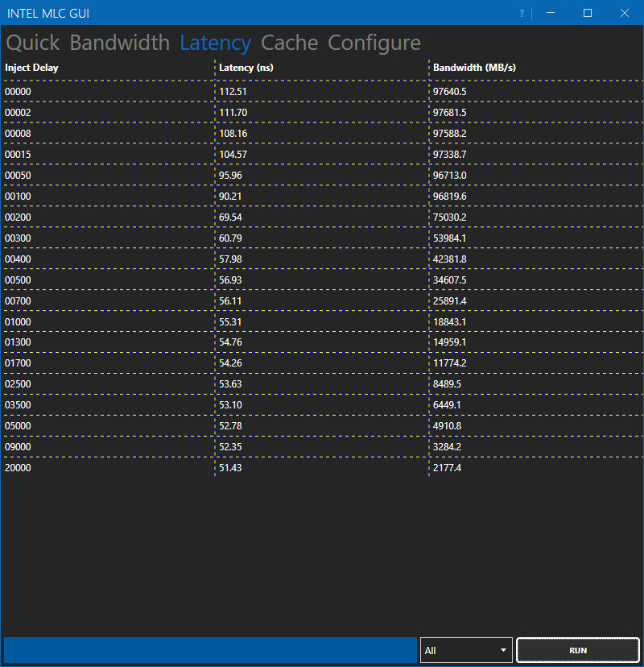Open the Quick tab
The height and width of the screenshot is (667, 644).
tap(33, 43)
